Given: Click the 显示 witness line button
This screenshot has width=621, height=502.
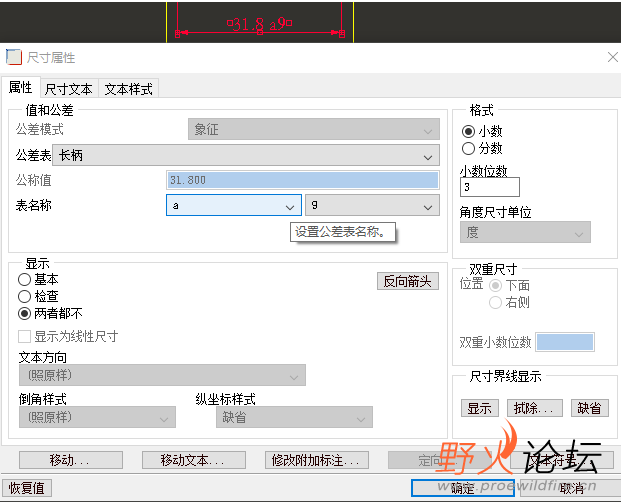Looking at the screenshot, I should [480, 408].
